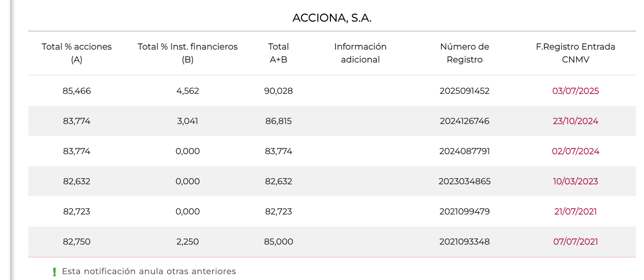The height and width of the screenshot is (280, 644).
Task: Open the 21/07/2021 registration date link
Action: pos(575,211)
